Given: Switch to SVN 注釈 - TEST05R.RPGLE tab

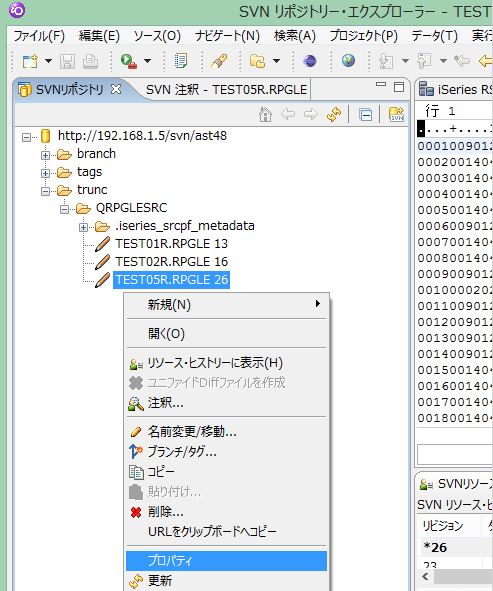Looking at the screenshot, I should [226, 90].
